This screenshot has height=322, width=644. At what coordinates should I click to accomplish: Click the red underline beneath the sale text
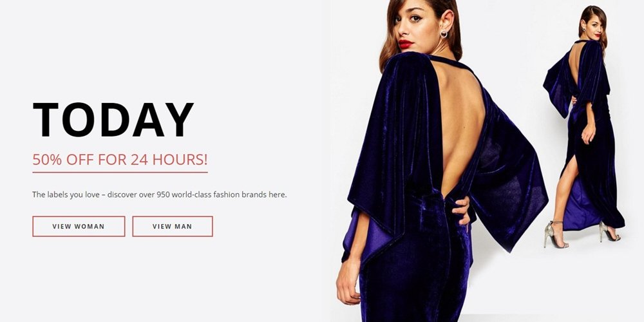click(120, 173)
